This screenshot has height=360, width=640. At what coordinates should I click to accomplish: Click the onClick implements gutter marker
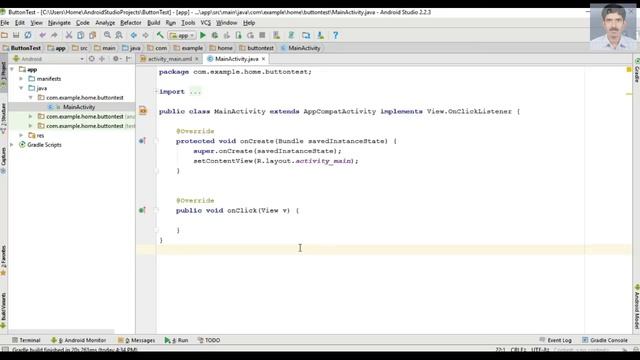142,210
